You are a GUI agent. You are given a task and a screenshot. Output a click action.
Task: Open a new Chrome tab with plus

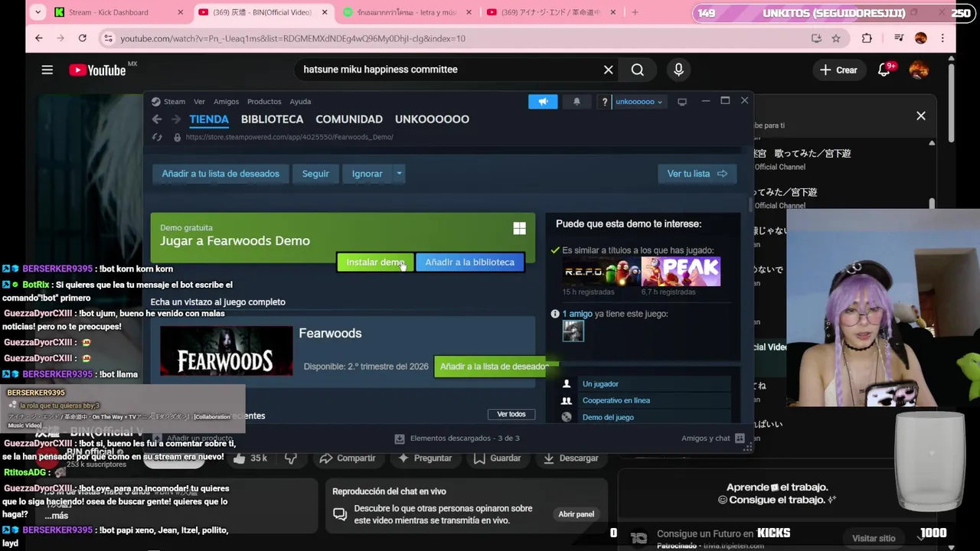click(635, 12)
